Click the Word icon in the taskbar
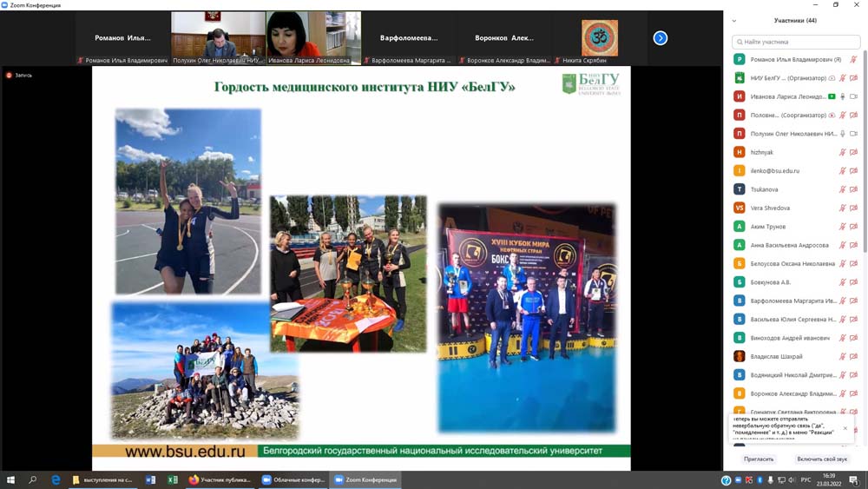The height and width of the screenshot is (489, 868). pos(150,479)
